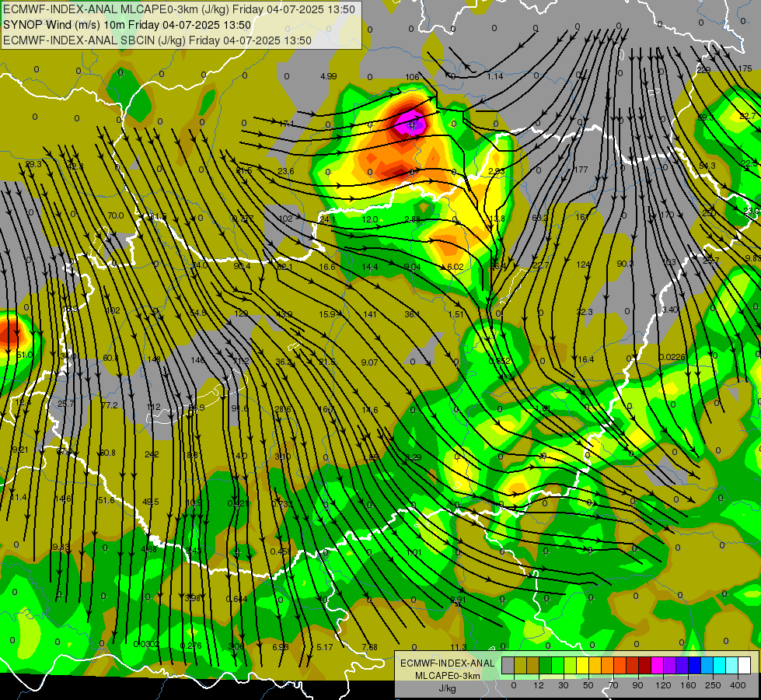Click the '0.644' value on the map

point(237,598)
